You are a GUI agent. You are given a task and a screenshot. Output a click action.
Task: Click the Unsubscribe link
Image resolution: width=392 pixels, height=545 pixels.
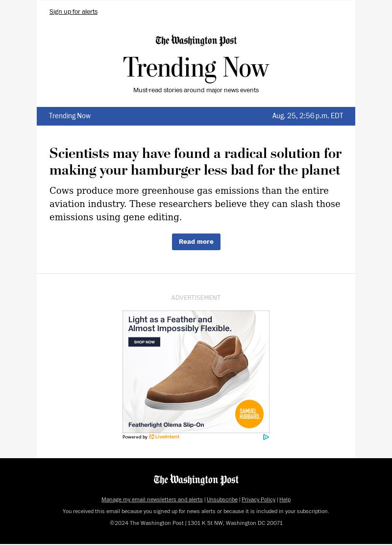pos(222,499)
